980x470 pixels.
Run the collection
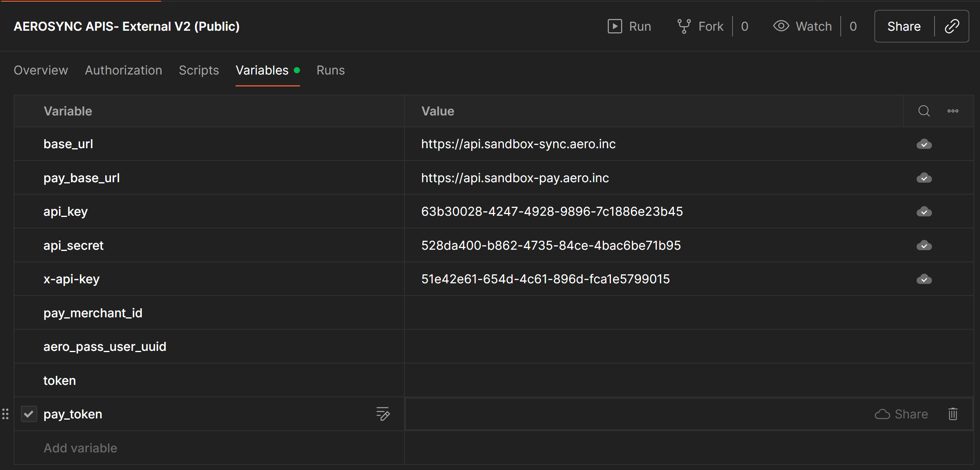pos(629,26)
